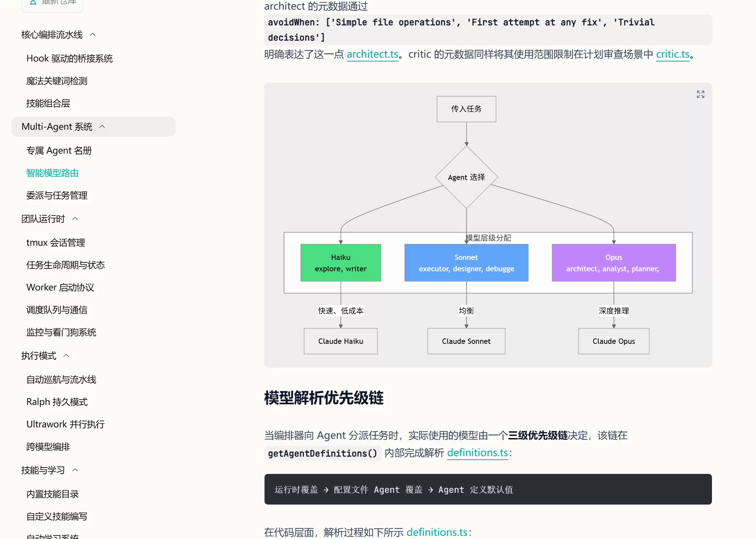Open the 专属 Agent 名册 page
756x539 pixels.
[59, 150]
